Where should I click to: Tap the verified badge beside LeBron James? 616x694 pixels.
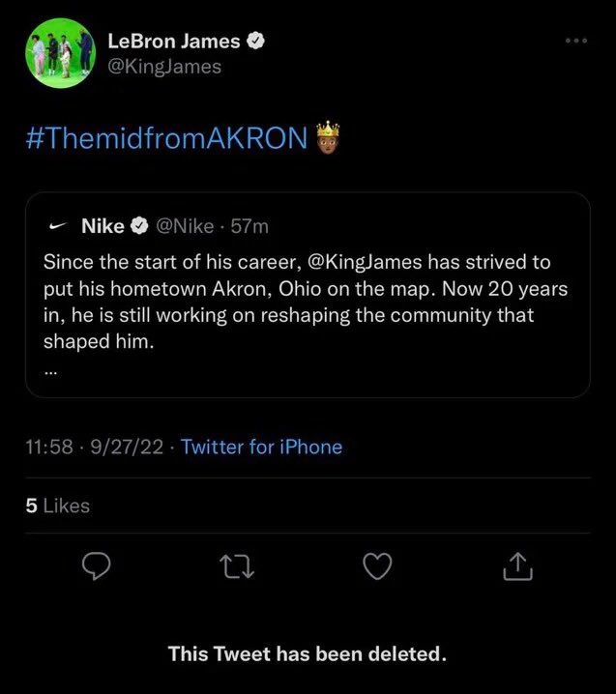click(x=255, y=42)
